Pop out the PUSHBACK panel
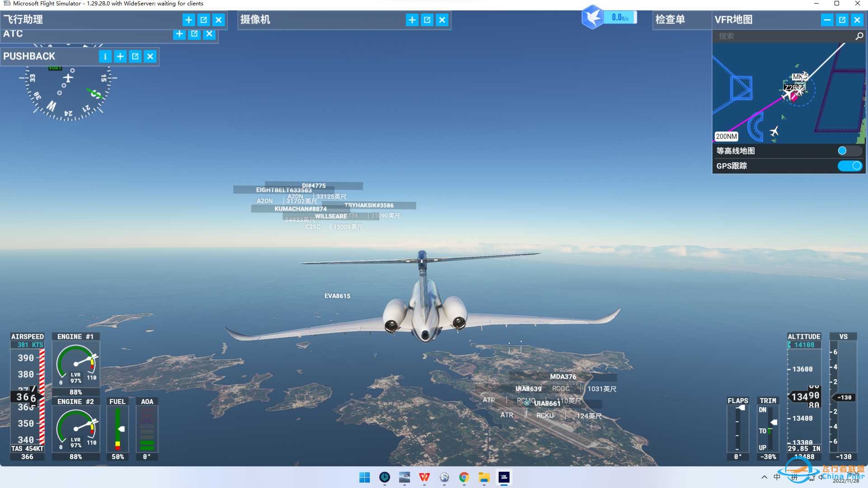The width and height of the screenshot is (868, 488). click(x=135, y=56)
